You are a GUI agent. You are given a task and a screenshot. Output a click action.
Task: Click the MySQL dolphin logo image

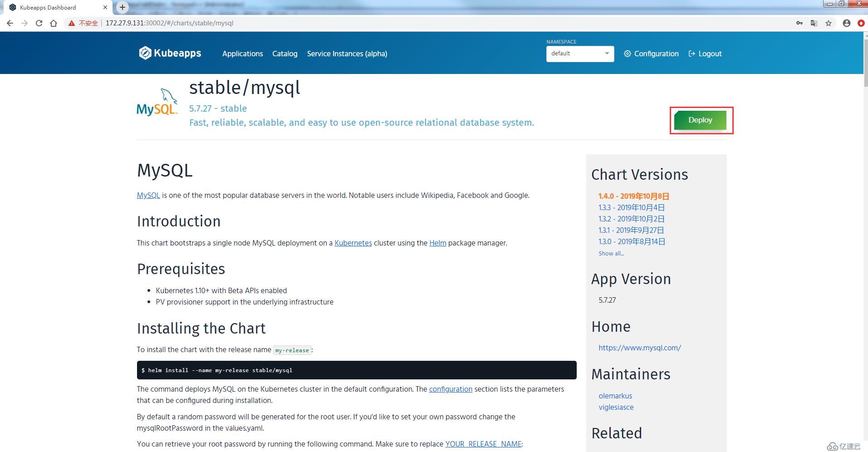(157, 102)
